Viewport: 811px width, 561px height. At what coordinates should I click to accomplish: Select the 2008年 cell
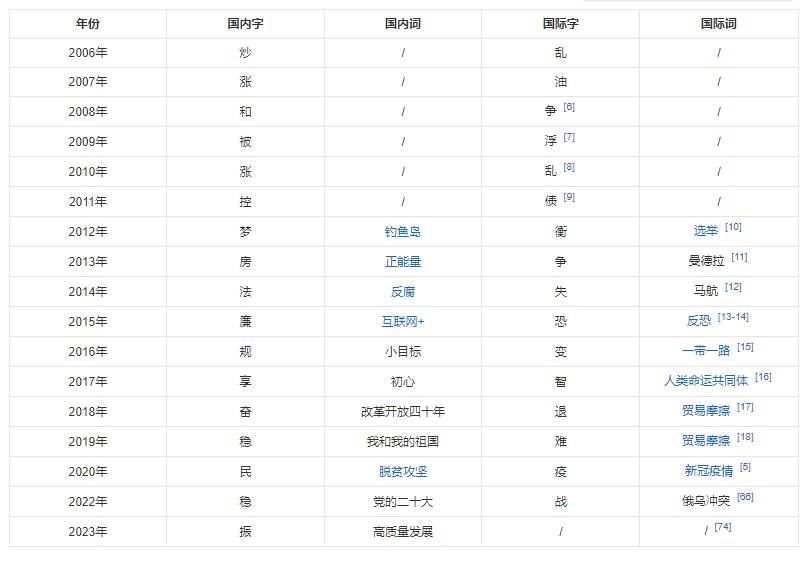88,112
